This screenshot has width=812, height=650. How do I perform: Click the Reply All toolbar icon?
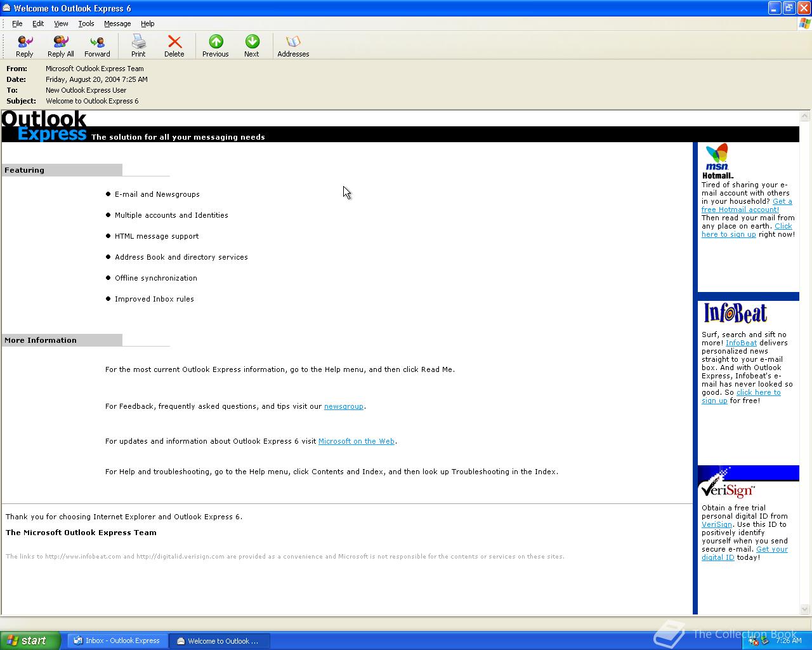pos(61,46)
